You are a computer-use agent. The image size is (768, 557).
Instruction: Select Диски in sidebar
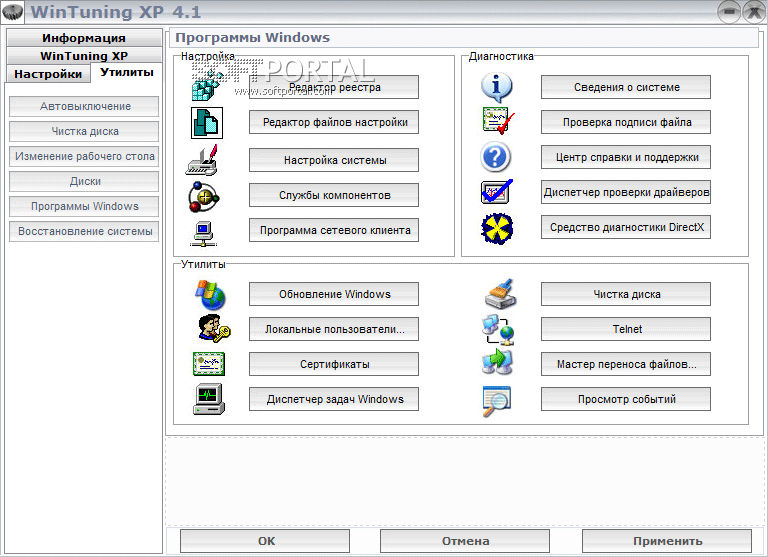pos(84,181)
